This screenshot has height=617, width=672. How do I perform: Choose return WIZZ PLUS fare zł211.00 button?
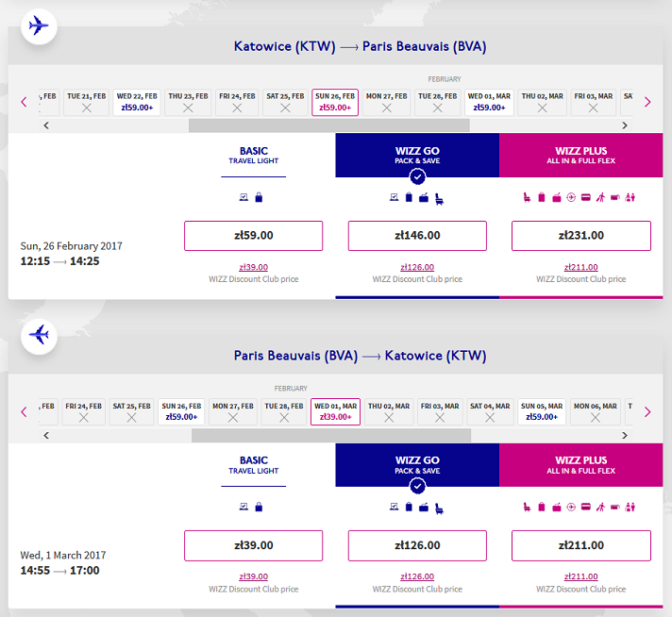pyautogui.click(x=581, y=545)
